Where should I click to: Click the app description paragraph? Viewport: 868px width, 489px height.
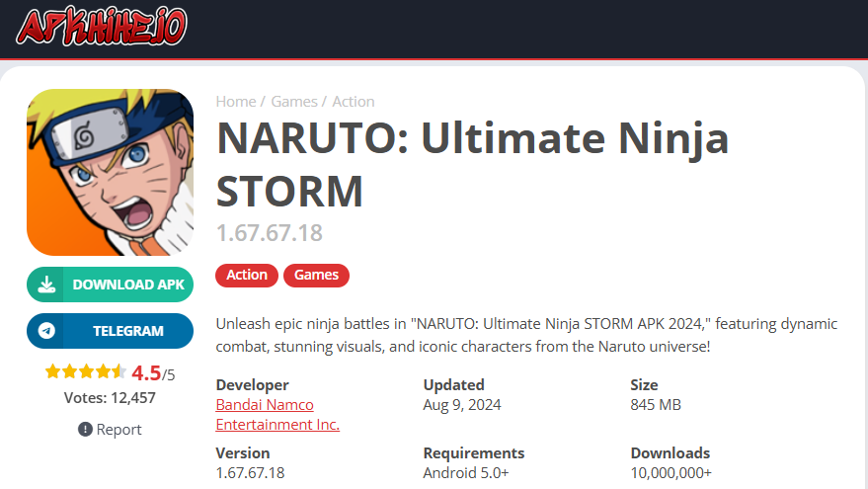tap(526, 335)
